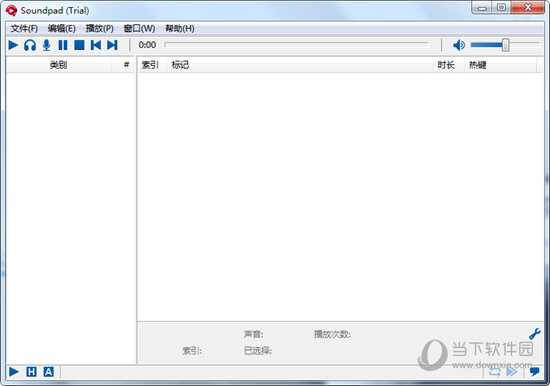Screen dimensions: 550x386
Task: Toggle the A icon in the status bar
Action: tap(48, 372)
